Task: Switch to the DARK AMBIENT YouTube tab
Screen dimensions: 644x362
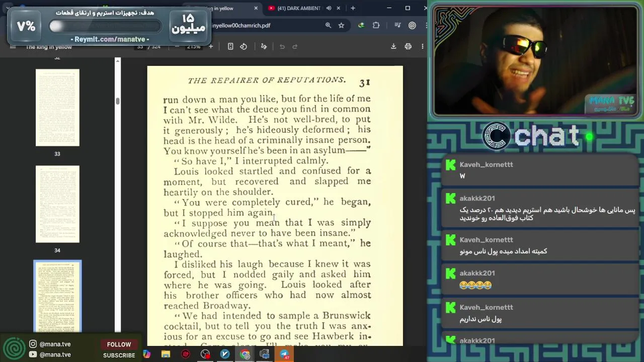Action: [298, 8]
